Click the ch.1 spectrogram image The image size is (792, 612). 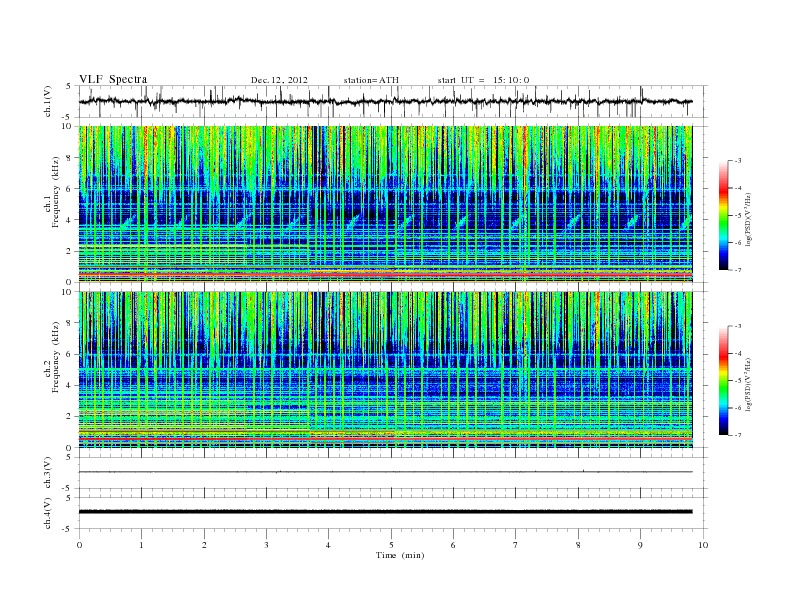pyautogui.click(x=385, y=204)
